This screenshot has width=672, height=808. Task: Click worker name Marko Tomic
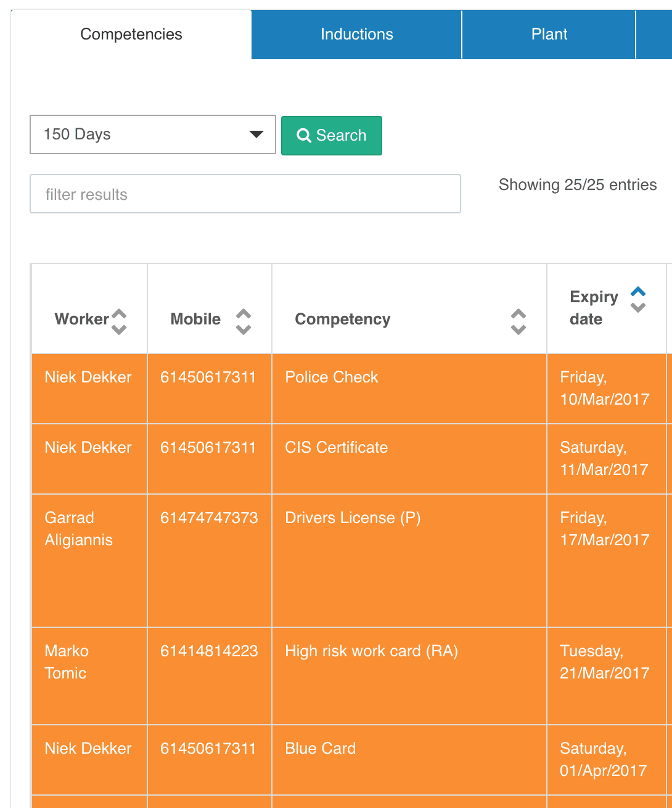click(x=67, y=662)
